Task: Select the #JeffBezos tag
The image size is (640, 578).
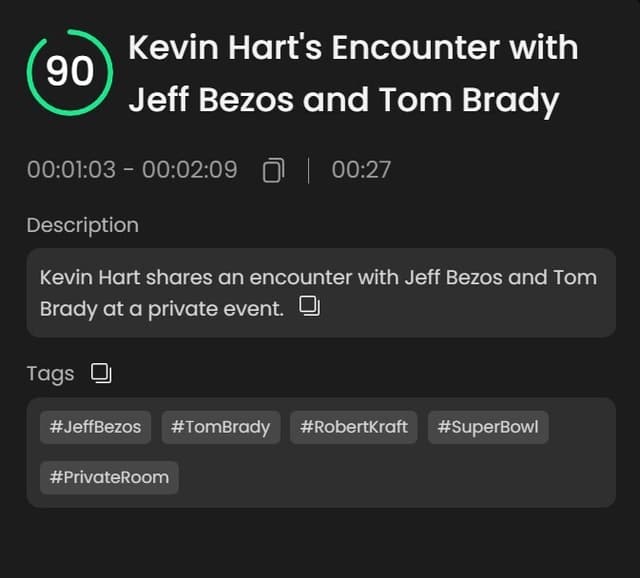Action: click(95, 427)
